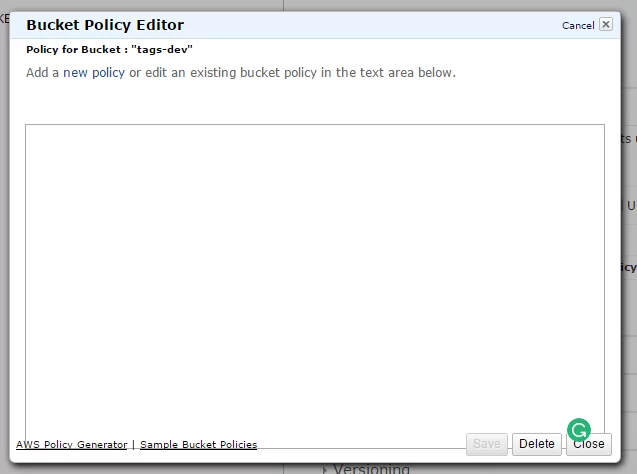The image size is (637, 474).
Task: Click the Policy for Bucket "tags-dev" label
Action: pyautogui.click(x=109, y=50)
